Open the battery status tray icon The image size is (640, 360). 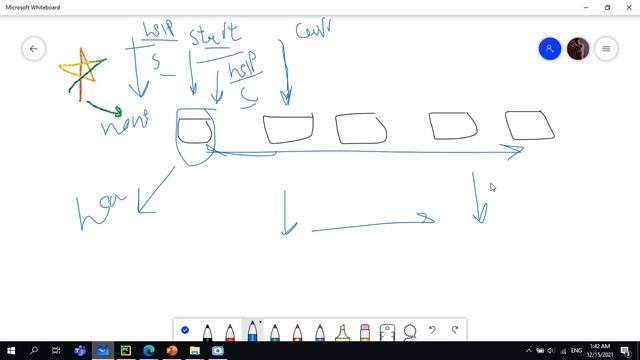(x=540, y=351)
